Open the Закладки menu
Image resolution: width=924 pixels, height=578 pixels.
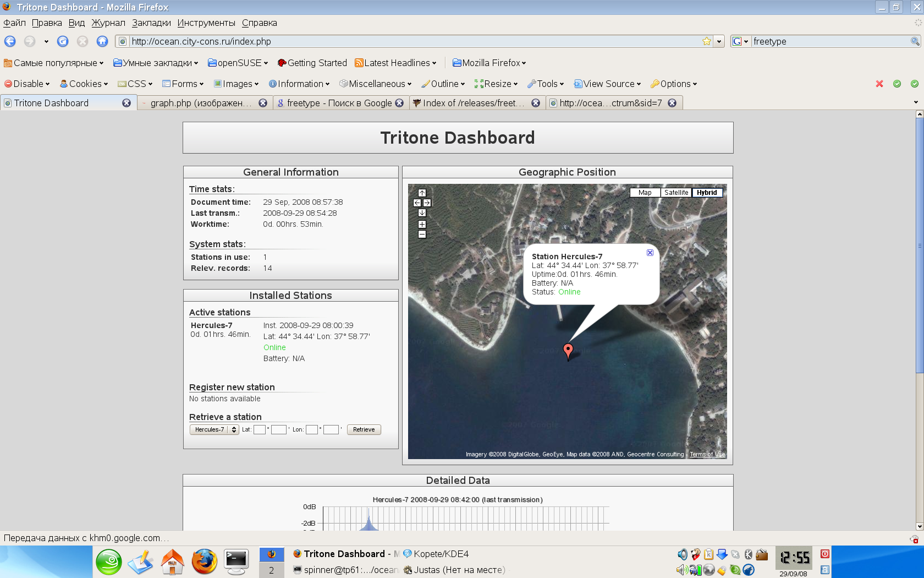[x=151, y=23]
